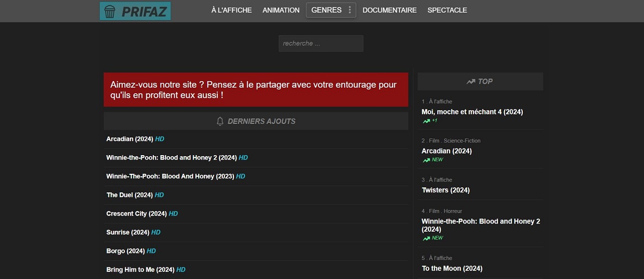
Task: Click the HD badge next to Arcadian (2024)
Action: 159,139
